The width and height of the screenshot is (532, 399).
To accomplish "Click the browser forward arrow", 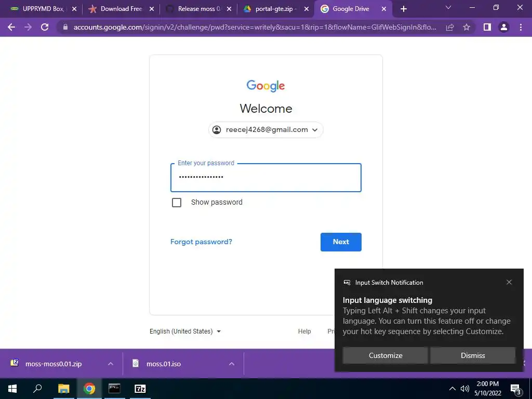I will pyautogui.click(x=28, y=27).
